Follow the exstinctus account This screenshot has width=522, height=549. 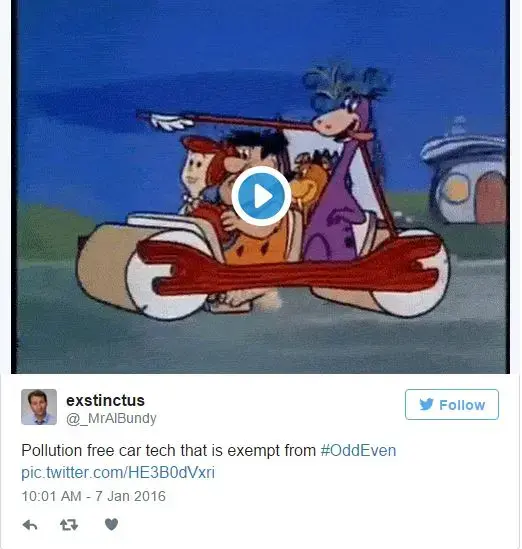coord(452,404)
